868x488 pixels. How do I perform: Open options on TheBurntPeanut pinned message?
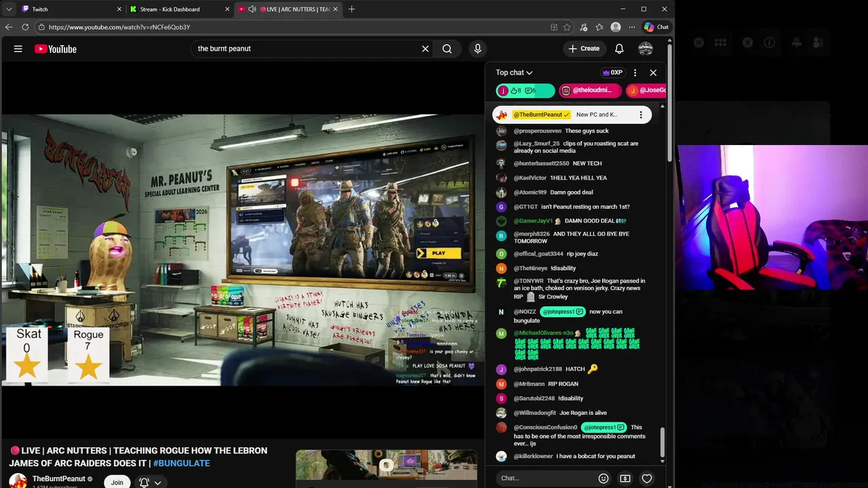point(641,115)
